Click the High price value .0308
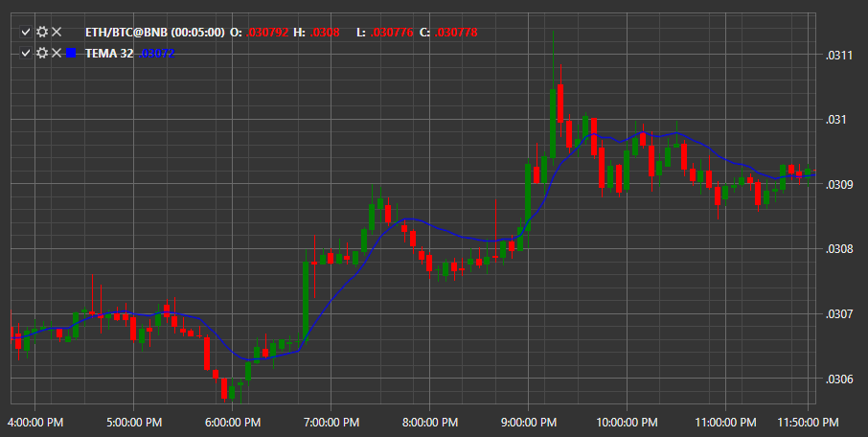868x437 pixels. (x=325, y=33)
